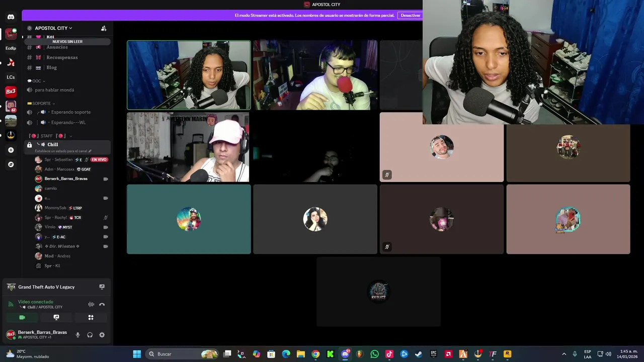Screen dimensions: 644x362
Task: Open Google Chrome from taskbar
Action: pos(315,354)
